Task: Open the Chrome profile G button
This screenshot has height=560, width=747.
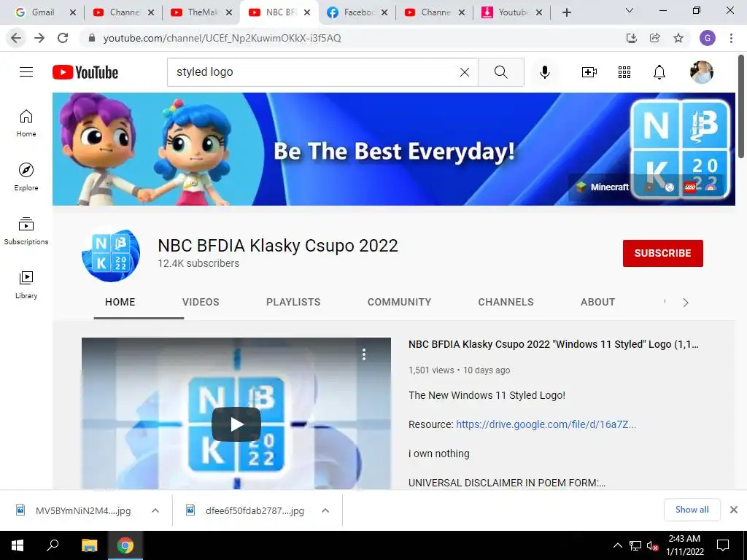Action: pyautogui.click(x=708, y=38)
